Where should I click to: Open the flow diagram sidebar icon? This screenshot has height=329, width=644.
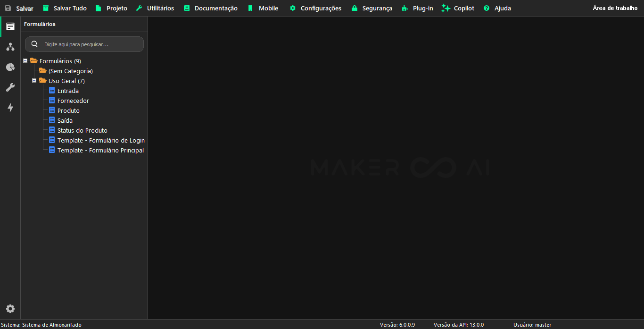[10, 47]
